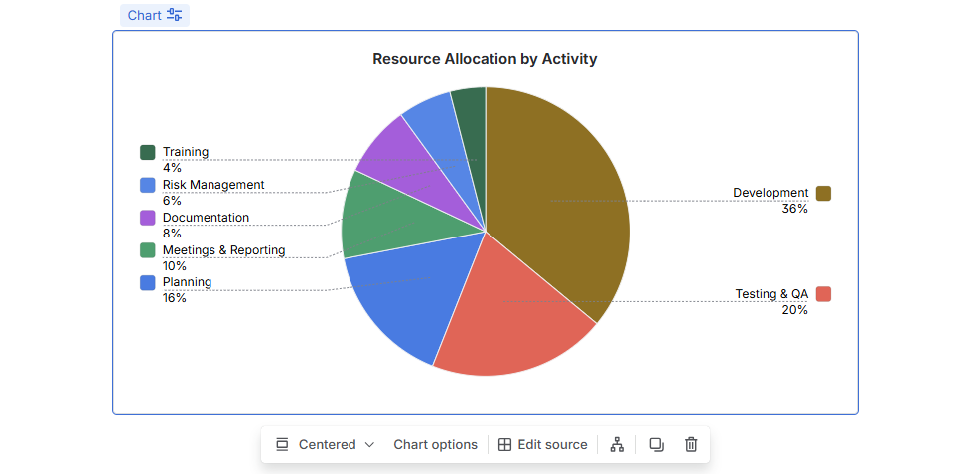The height and width of the screenshot is (474, 980).
Task: Click the Resource Allocation by Activity title
Action: 485,59
